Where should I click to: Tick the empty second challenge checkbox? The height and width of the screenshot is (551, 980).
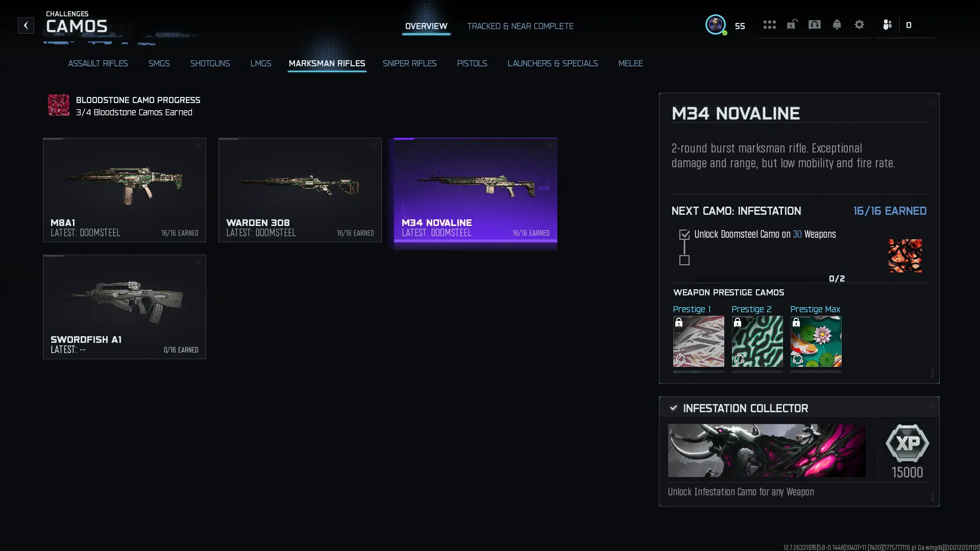[x=684, y=260]
